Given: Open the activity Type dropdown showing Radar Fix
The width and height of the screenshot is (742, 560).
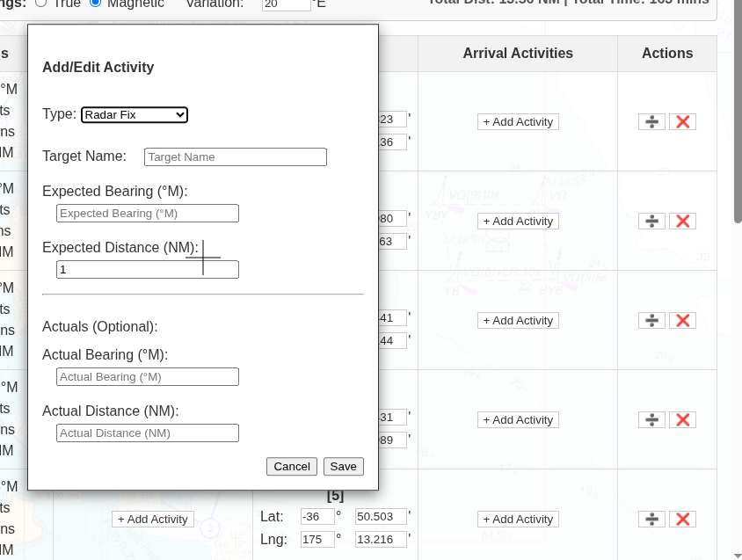Looking at the screenshot, I should [x=134, y=114].
